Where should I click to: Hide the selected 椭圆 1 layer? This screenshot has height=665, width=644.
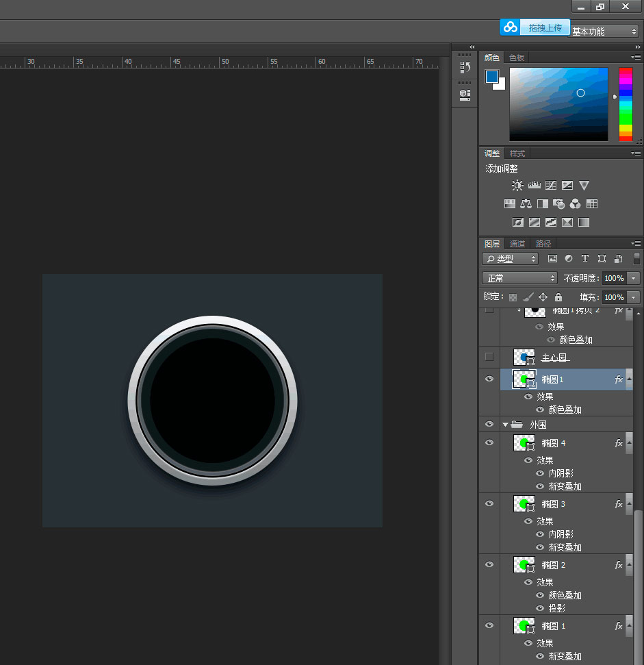(489, 379)
